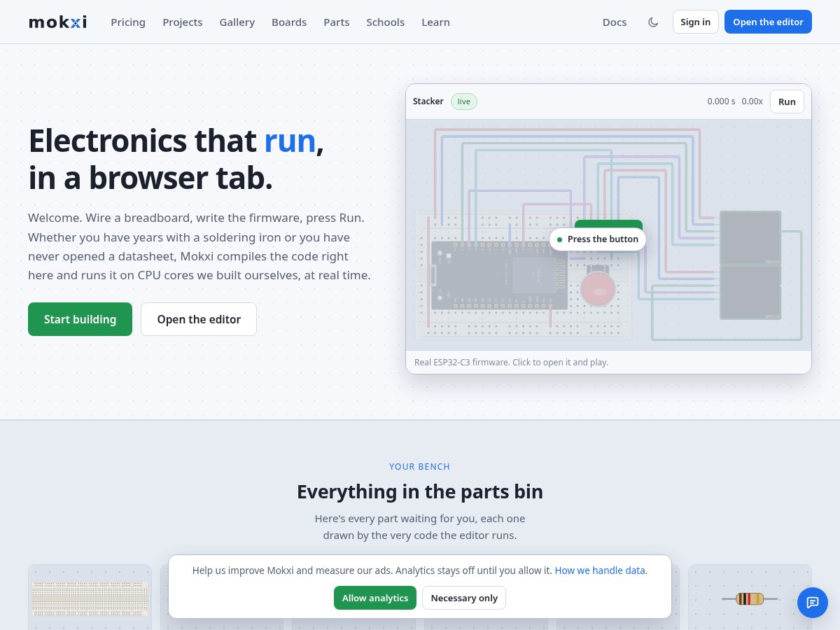The width and height of the screenshot is (840, 630).
Task: Click white Open the editor hero button
Action: [x=199, y=319]
